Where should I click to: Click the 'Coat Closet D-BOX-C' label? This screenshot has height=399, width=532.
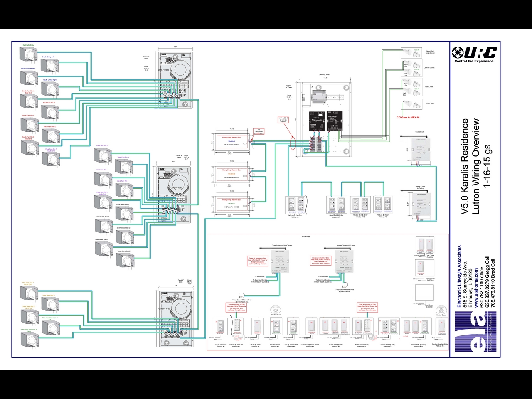(x=429, y=306)
